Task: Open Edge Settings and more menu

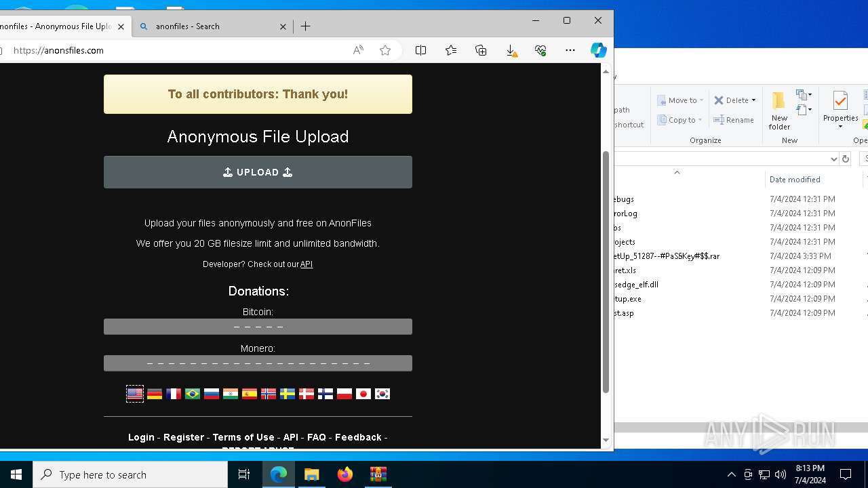Action: point(570,50)
